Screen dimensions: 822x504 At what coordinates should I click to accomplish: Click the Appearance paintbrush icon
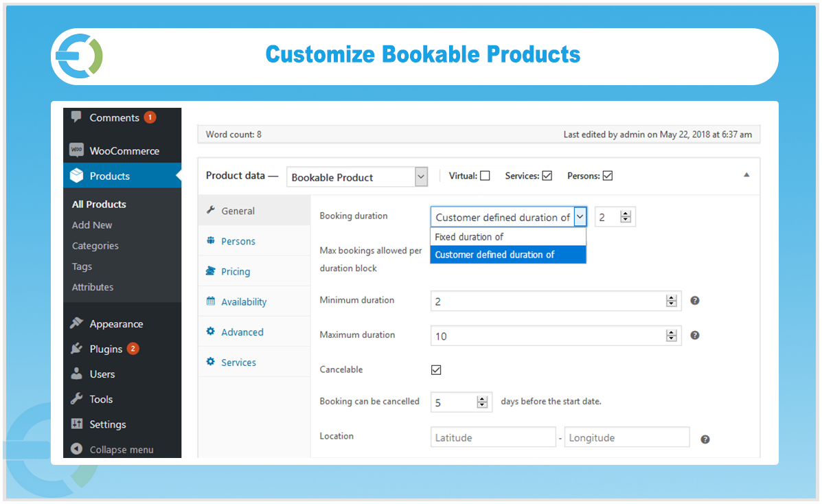point(77,323)
